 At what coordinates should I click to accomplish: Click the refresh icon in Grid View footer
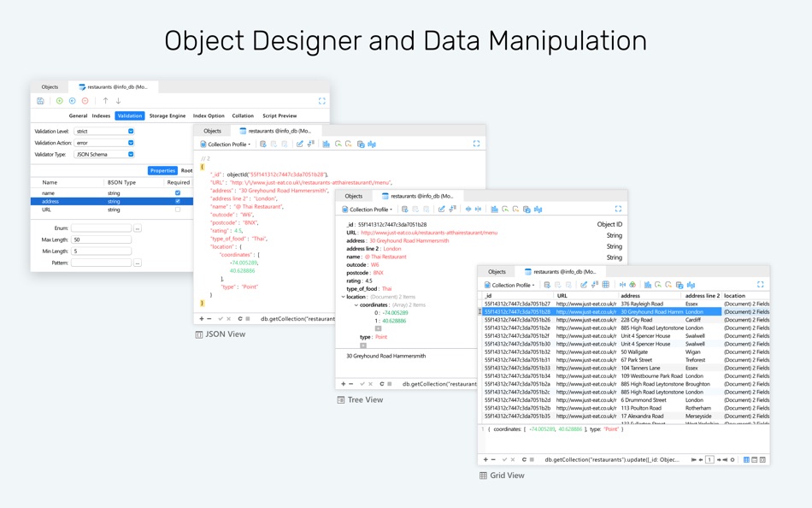(524, 460)
